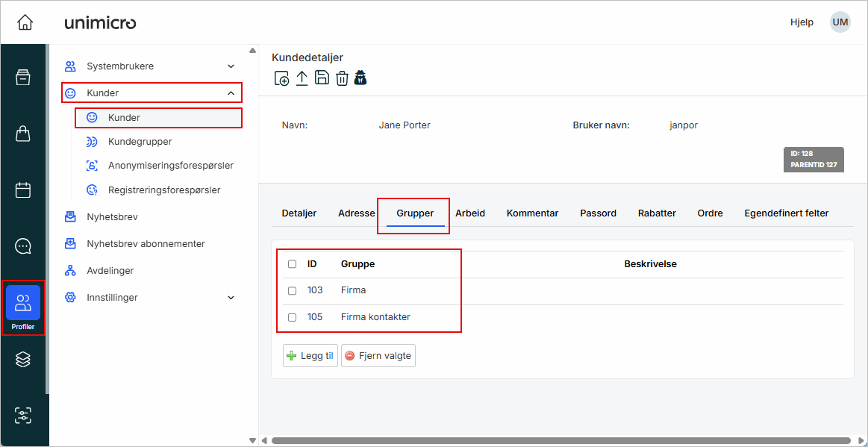Open the shopping bag sidebar icon
This screenshot has width=868, height=447.
22,134
